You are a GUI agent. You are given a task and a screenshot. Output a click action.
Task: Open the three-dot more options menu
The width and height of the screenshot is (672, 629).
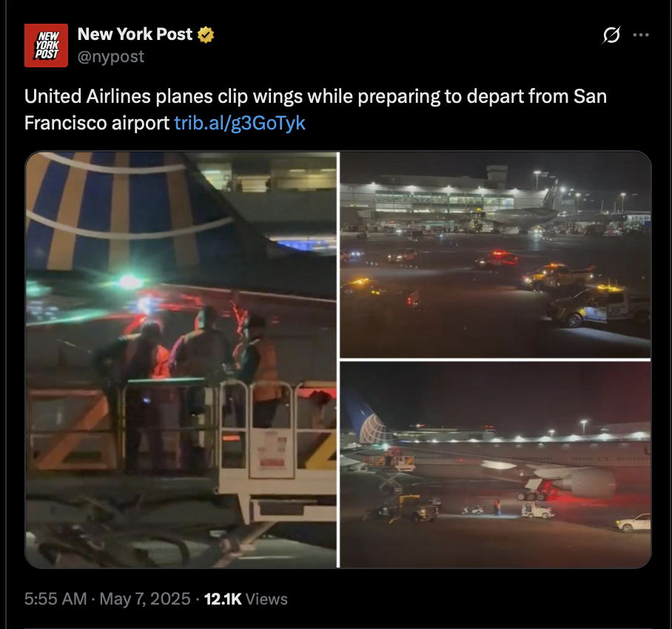641,35
